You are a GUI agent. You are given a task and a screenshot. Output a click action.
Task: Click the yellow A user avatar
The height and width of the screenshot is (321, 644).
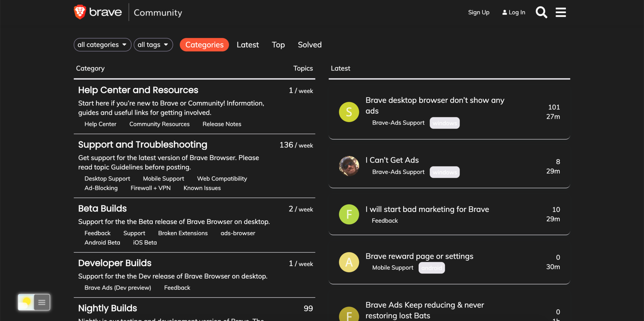pyautogui.click(x=349, y=262)
